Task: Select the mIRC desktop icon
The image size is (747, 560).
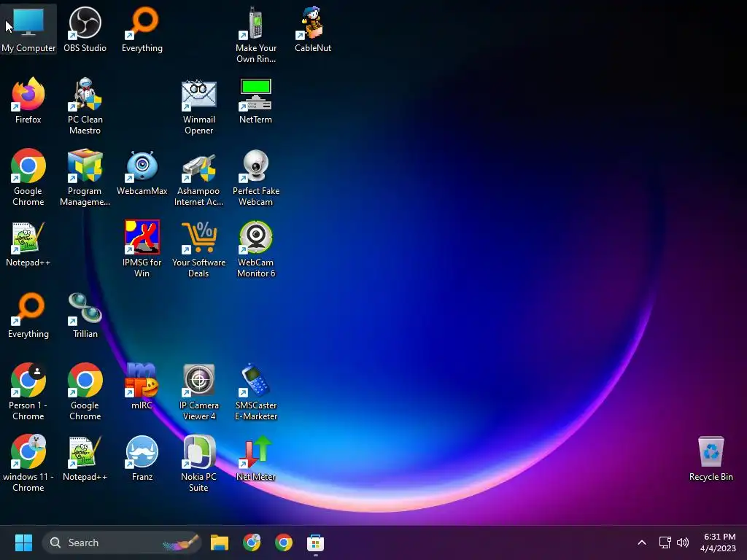Action: [142, 386]
